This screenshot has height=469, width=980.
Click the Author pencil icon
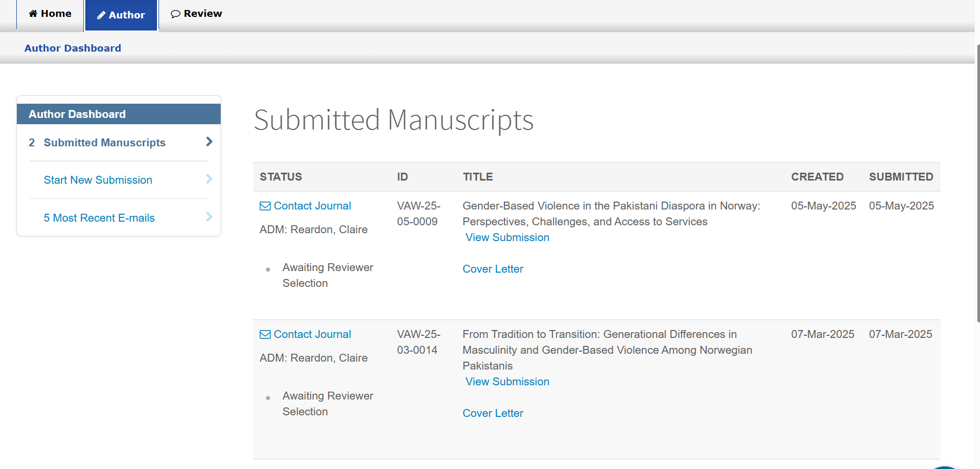point(101,15)
